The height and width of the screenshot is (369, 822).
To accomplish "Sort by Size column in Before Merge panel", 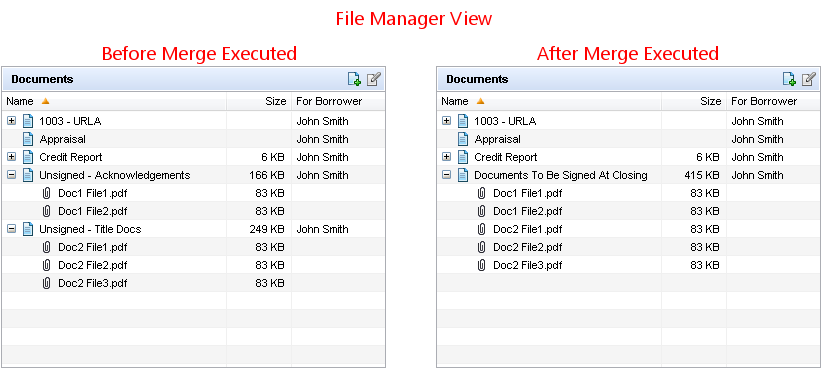I will click(259, 101).
